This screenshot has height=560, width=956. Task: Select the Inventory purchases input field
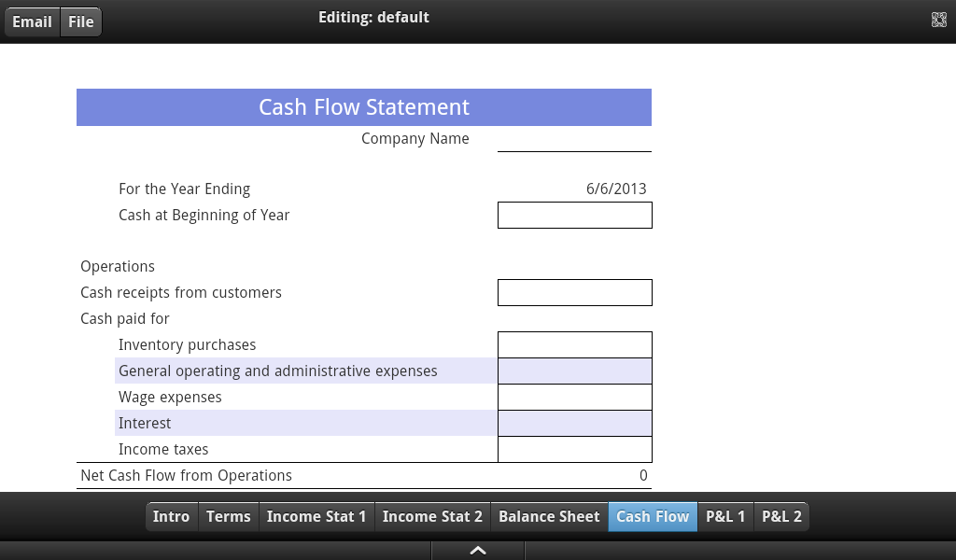click(574, 344)
